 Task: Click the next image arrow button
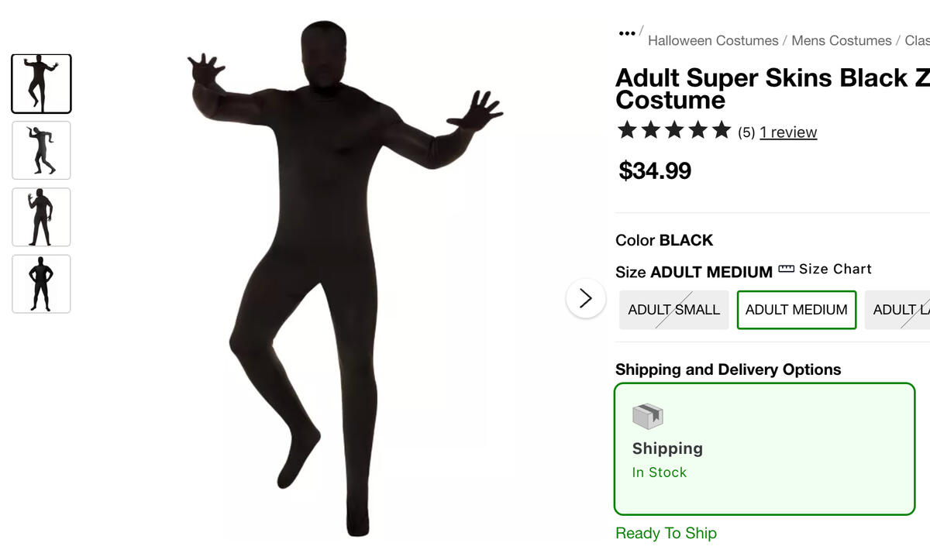point(585,298)
